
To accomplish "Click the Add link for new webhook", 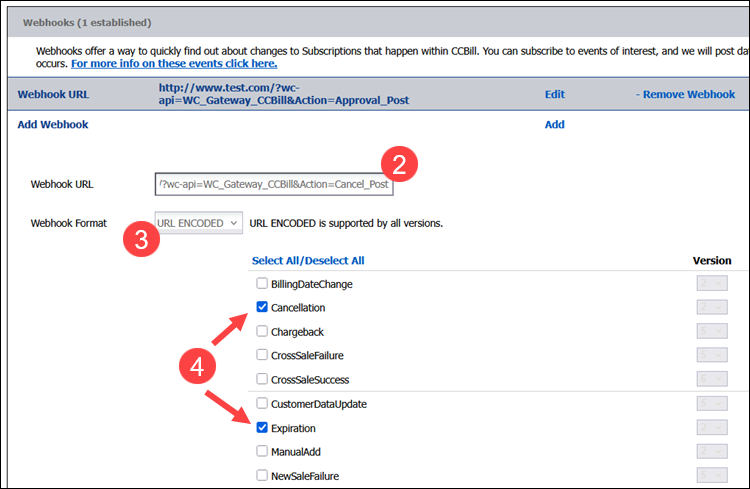I will coord(555,124).
